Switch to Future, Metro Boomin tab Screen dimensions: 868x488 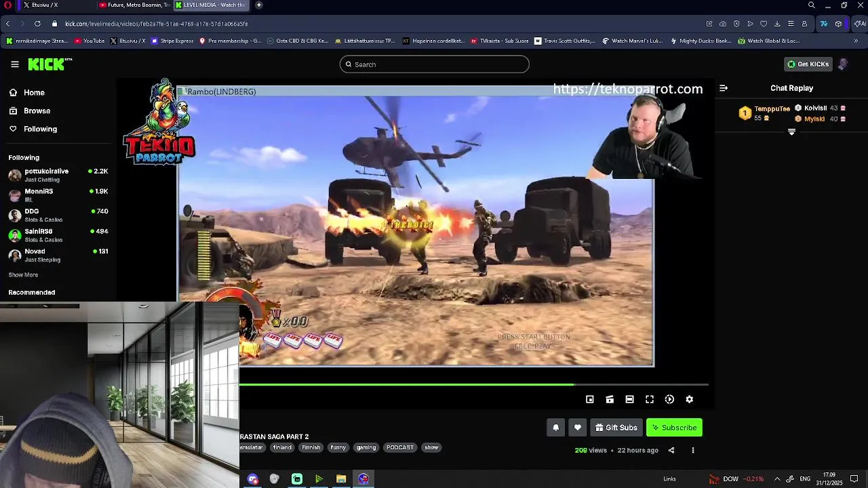(134, 5)
